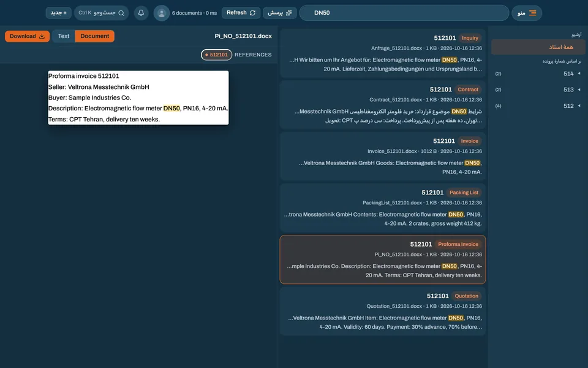Open the user avatar profile

coord(162,13)
